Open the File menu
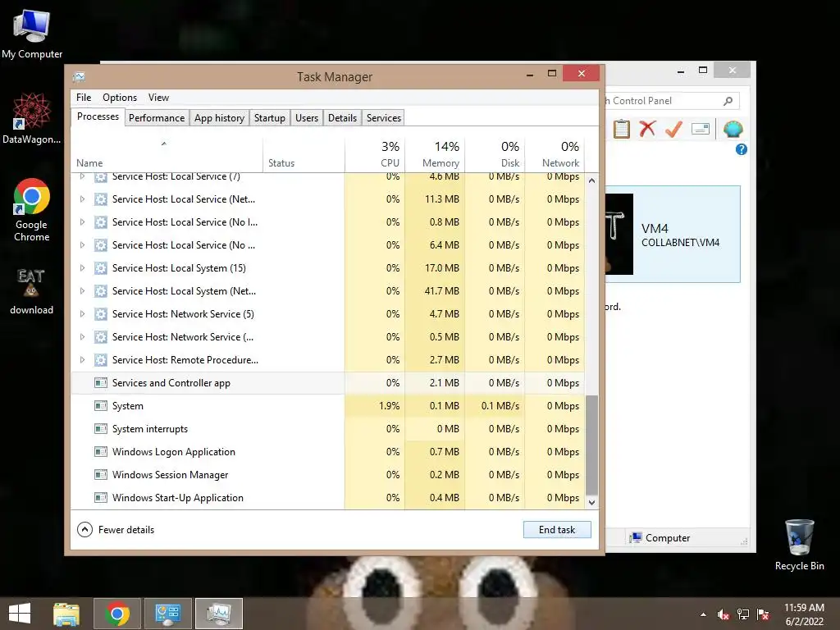The width and height of the screenshot is (840, 630). tap(84, 98)
